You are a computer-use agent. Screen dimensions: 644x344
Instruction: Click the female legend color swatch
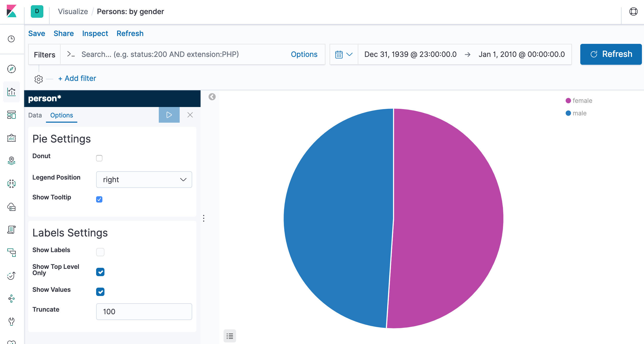[x=568, y=100]
